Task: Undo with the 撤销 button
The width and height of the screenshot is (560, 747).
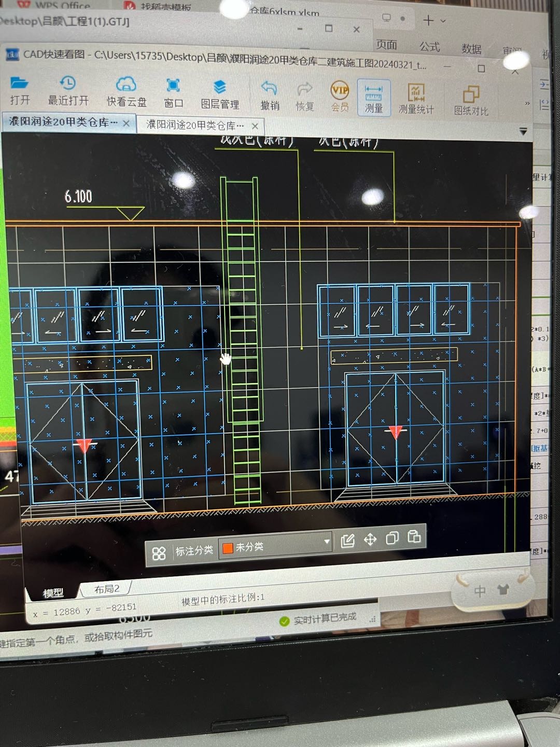Action: (270, 96)
